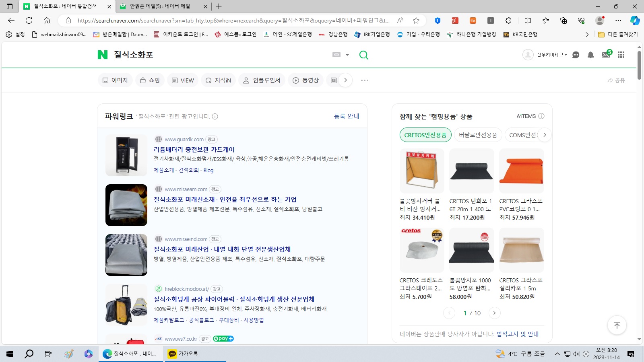
Task: Select the CRETOS안전용품 category chip
Action: point(425,135)
